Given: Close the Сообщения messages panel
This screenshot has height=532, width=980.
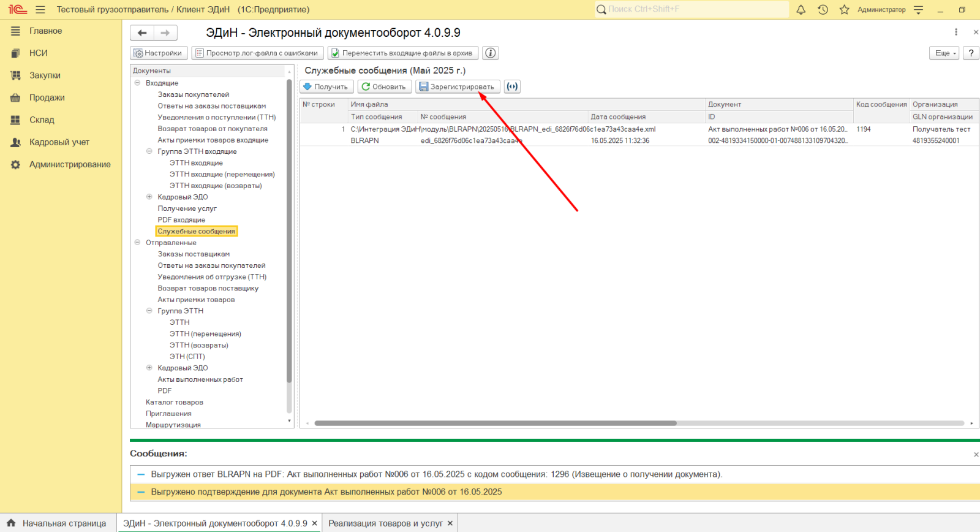Looking at the screenshot, I should [976, 454].
